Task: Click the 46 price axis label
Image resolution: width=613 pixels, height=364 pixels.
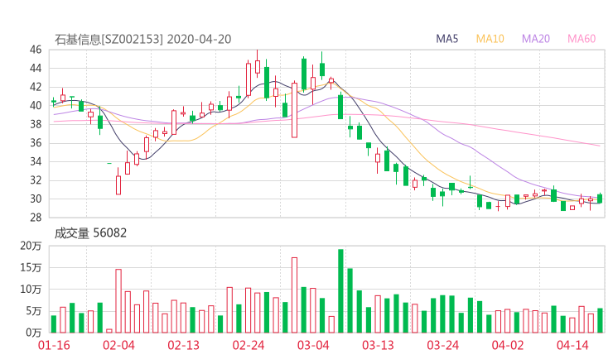Action: point(36,50)
